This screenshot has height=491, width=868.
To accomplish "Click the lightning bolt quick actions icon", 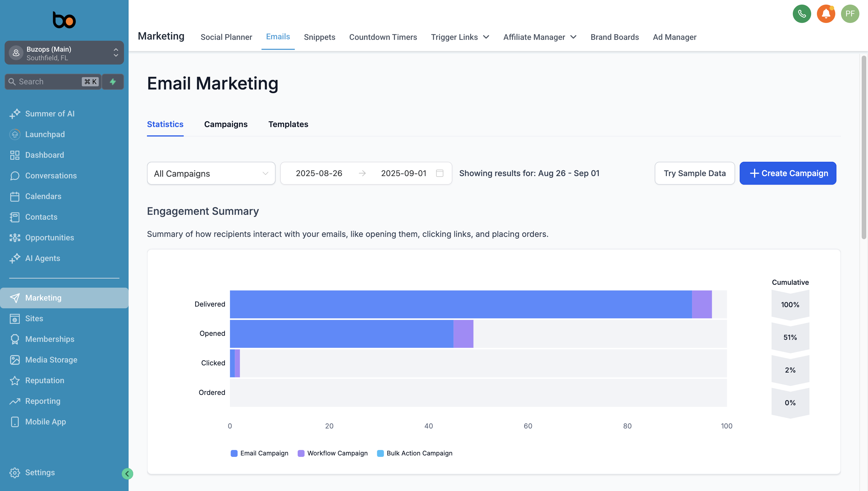I will pyautogui.click(x=113, y=82).
